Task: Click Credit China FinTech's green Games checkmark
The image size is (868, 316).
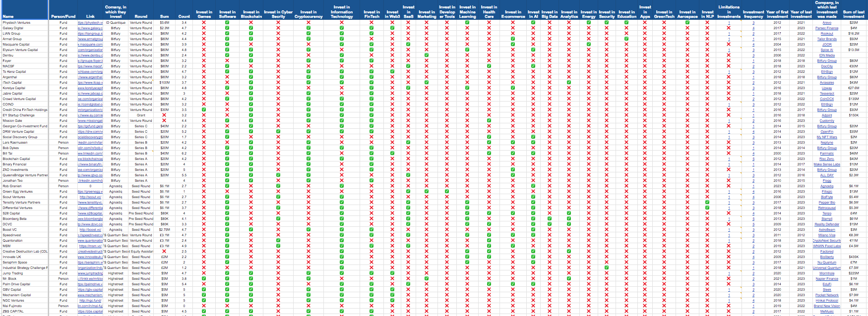Action: pyautogui.click(x=204, y=110)
